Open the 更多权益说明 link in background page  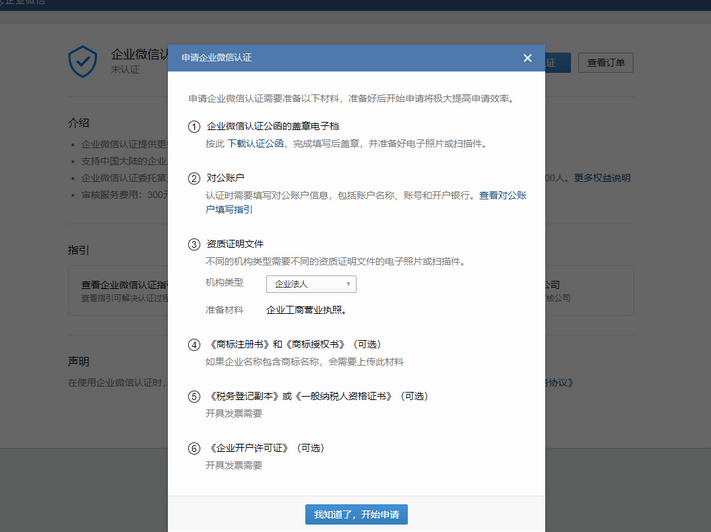coord(602,178)
